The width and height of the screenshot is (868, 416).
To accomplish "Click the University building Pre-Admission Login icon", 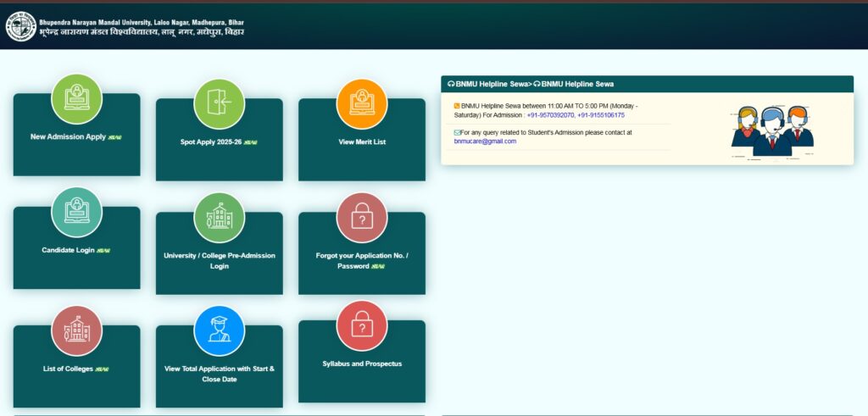I will (219, 217).
